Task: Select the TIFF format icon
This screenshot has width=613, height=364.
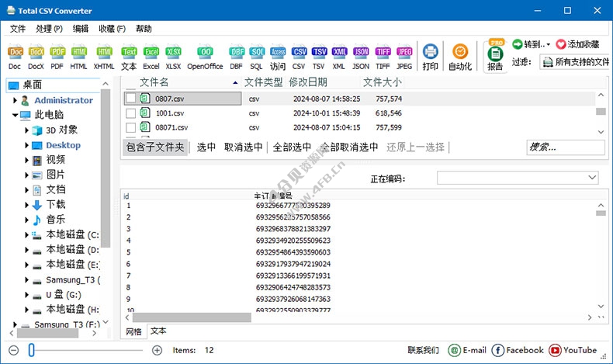Action: pos(383,53)
